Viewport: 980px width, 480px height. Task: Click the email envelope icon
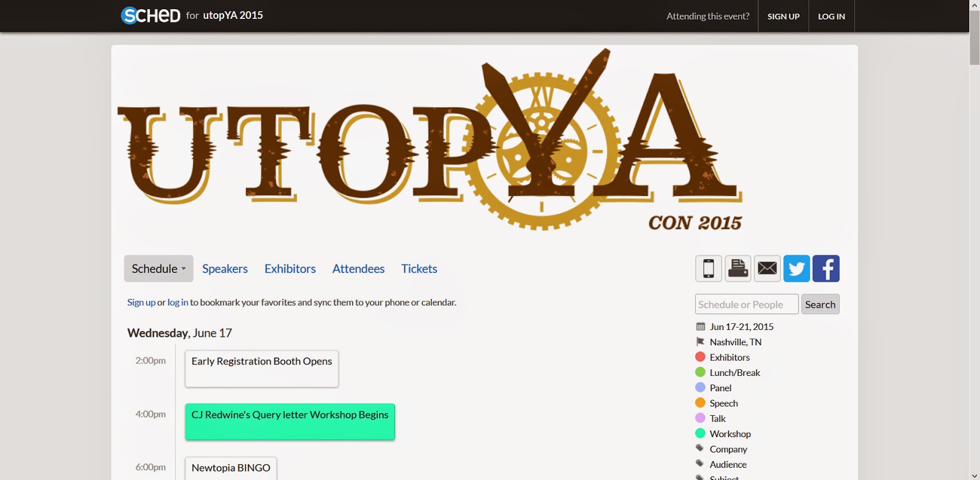pos(767,269)
